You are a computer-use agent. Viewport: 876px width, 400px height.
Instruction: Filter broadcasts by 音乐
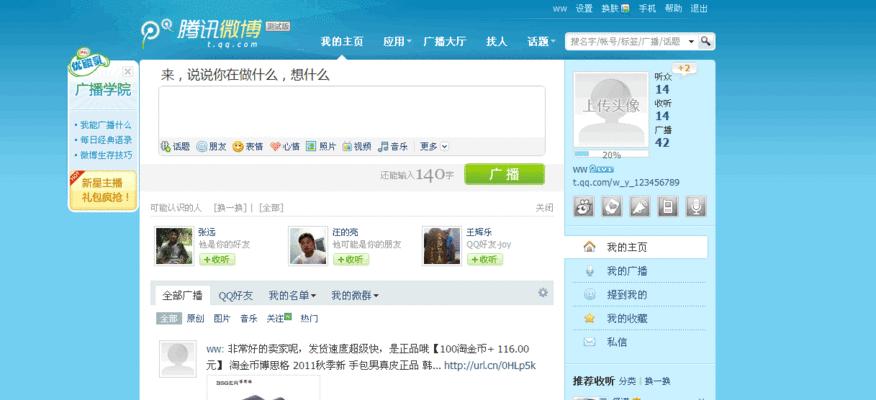[249, 318]
